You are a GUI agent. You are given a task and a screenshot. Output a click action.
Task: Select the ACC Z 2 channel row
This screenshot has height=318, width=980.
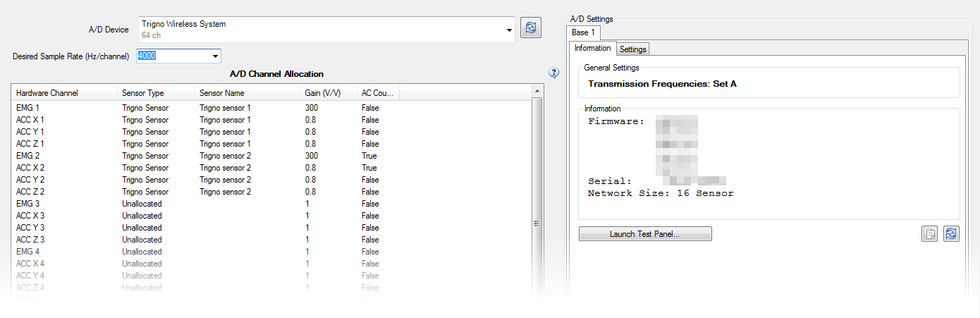click(271, 191)
